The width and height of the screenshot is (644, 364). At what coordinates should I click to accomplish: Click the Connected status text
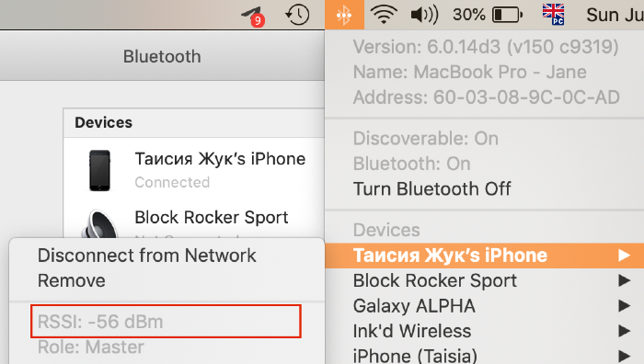coord(172,182)
